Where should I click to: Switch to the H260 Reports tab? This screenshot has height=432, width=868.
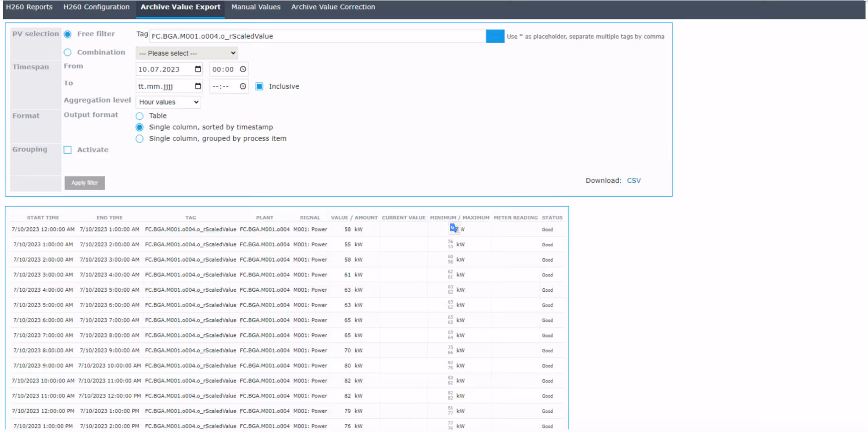pos(29,7)
